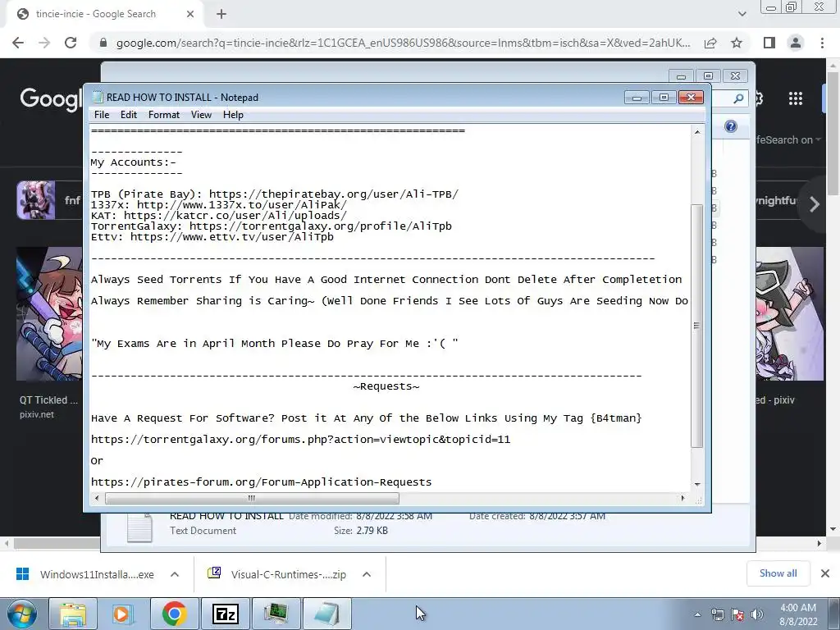The image size is (840, 630).
Task: Click volume speaker tray icon
Action: [x=756, y=615]
